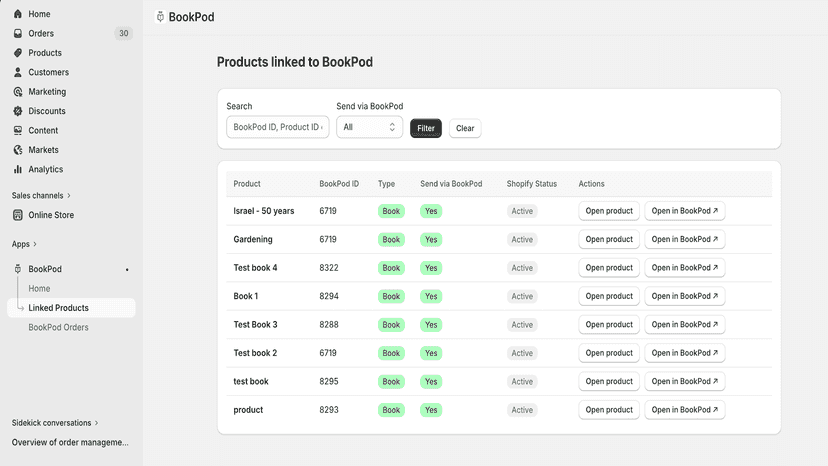The width and height of the screenshot is (828, 466).
Task: Open product for Gardening row
Action: (609, 239)
